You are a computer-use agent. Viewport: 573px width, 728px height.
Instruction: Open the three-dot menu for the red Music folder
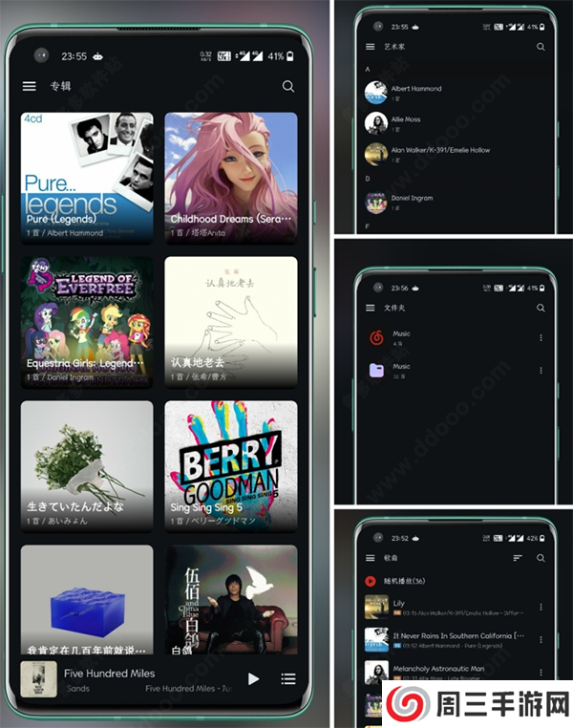point(541,337)
